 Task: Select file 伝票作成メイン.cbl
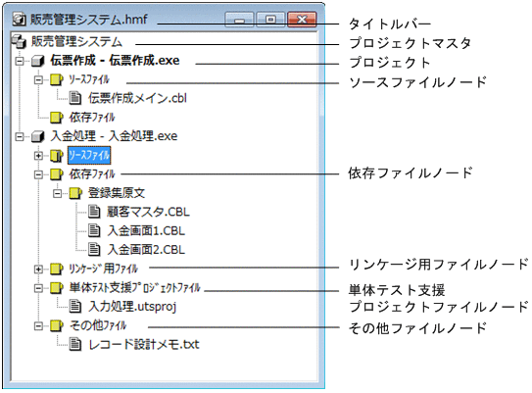pos(137,98)
